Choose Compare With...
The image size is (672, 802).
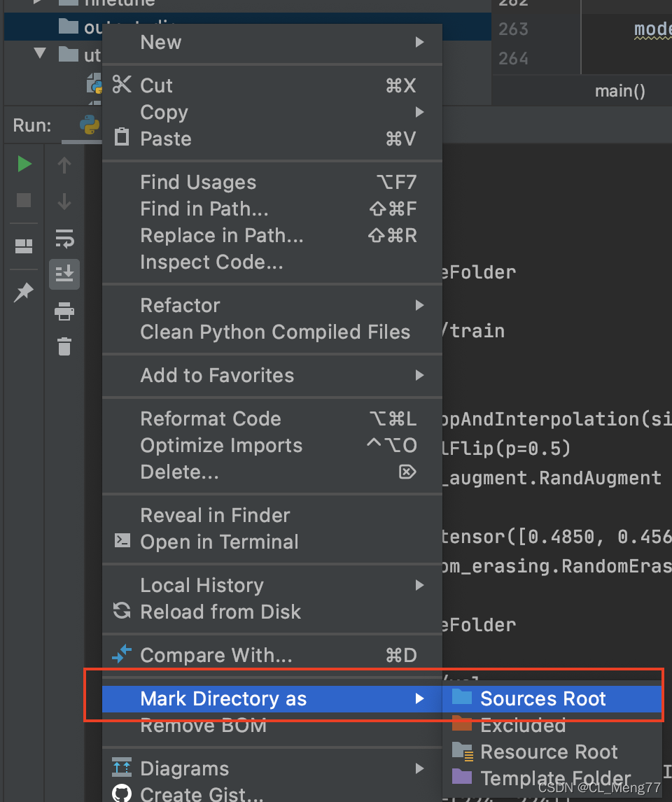(272, 655)
